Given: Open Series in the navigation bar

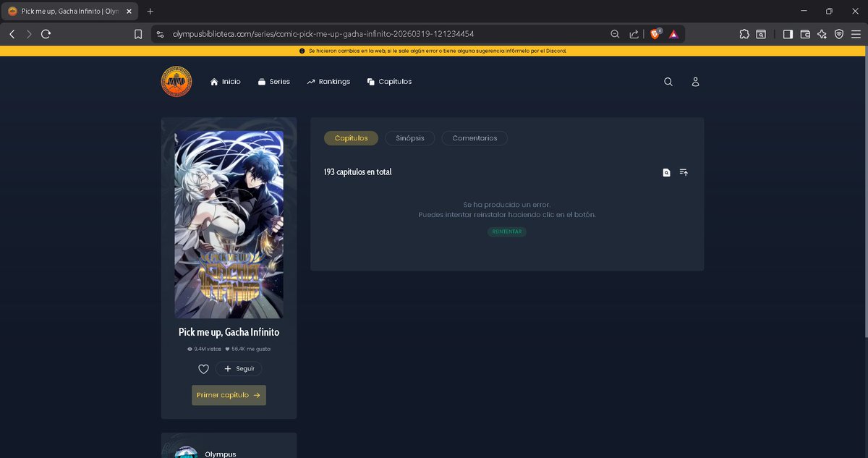Looking at the screenshot, I should click(x=273, y=82).
